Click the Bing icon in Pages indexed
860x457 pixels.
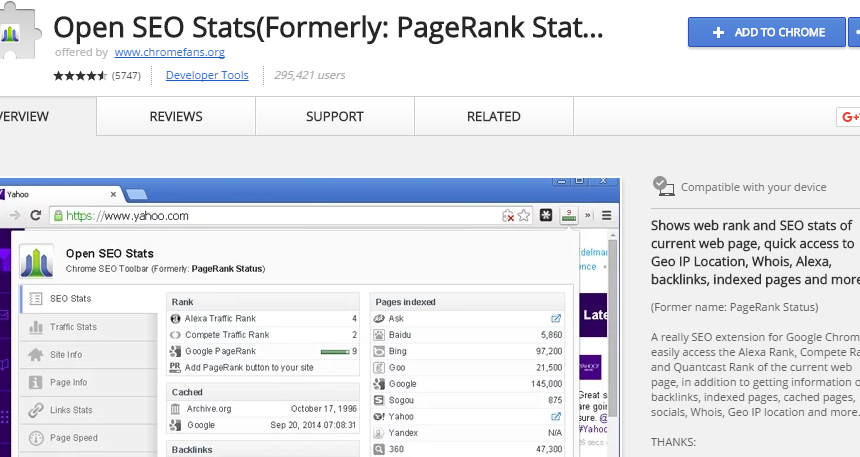coord(379,351)
